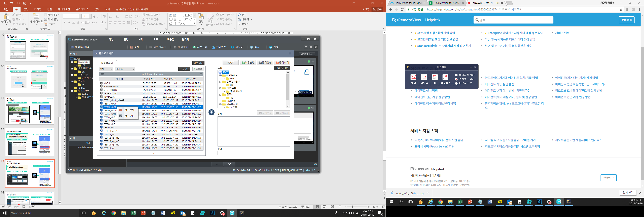The image size is (644, 217).
Task: Open PowerPoint from the right taskbar
Action: (x=470, y=202)
